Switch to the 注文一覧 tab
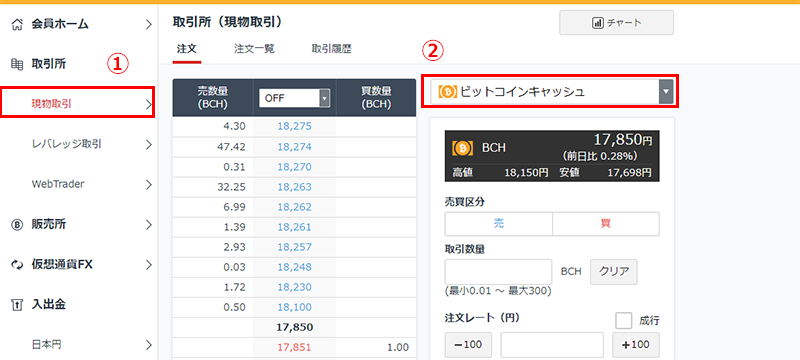 tap(254, 49)
